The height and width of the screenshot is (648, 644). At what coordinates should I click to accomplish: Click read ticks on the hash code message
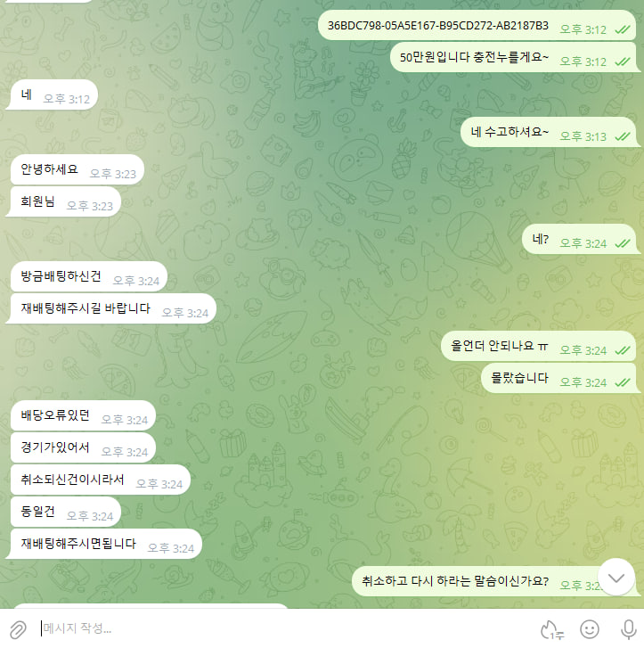pyautogui.click(x=622, y=29)
